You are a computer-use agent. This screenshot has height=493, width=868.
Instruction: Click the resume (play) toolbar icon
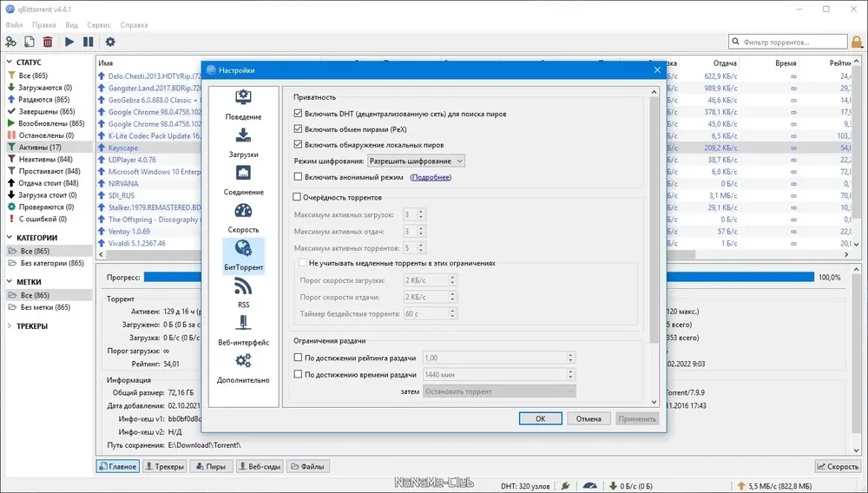point(69,42)
